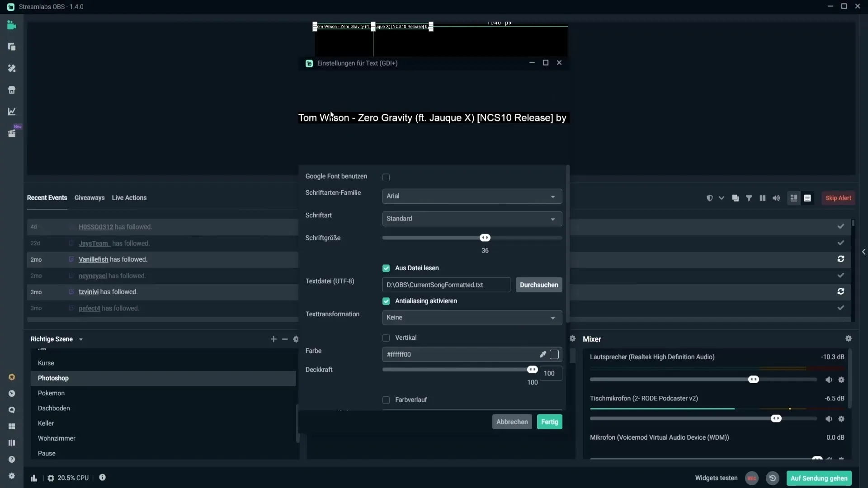Open the Themes icon in the sidebar

12,68
